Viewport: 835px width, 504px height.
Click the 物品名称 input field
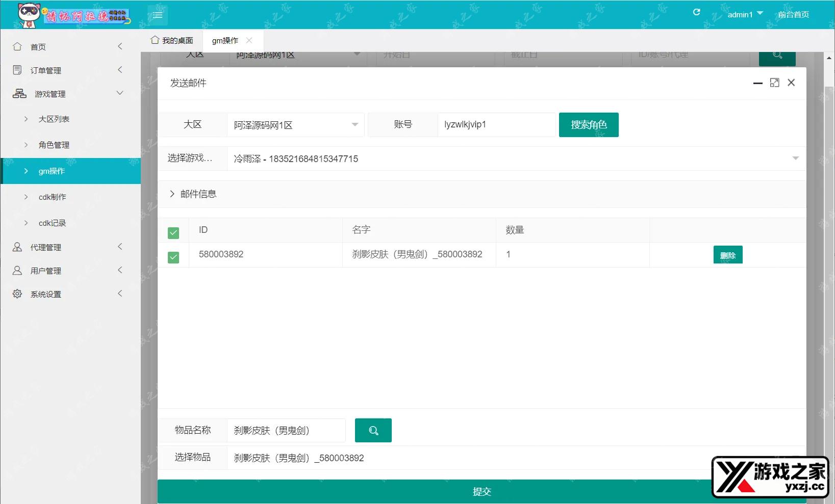point(286,430)
